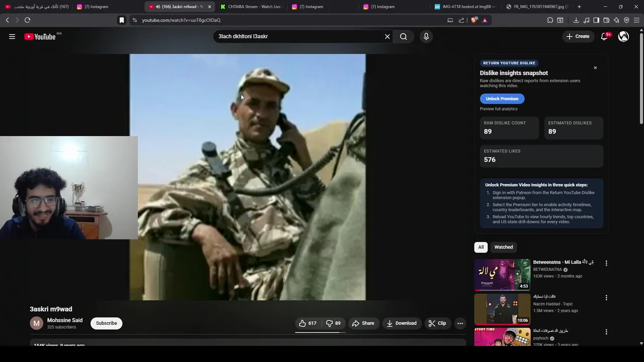Image resolution: width=644 pixels, height=362 pixels.
Task: Open browser downloads icon
Action: (x=576, y=20)
